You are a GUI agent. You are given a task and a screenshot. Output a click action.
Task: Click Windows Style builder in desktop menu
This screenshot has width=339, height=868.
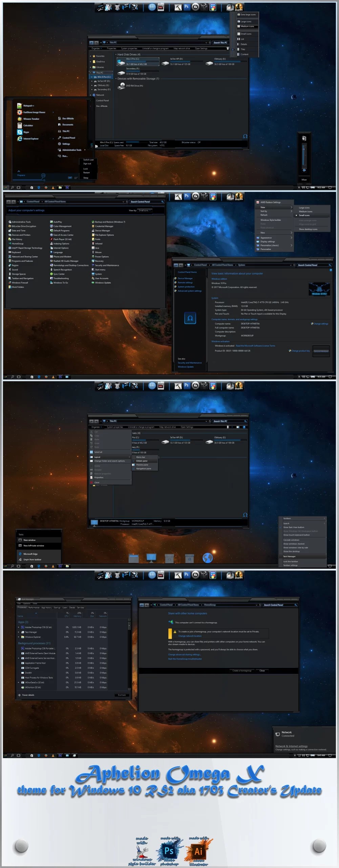(x=271, y=220)
